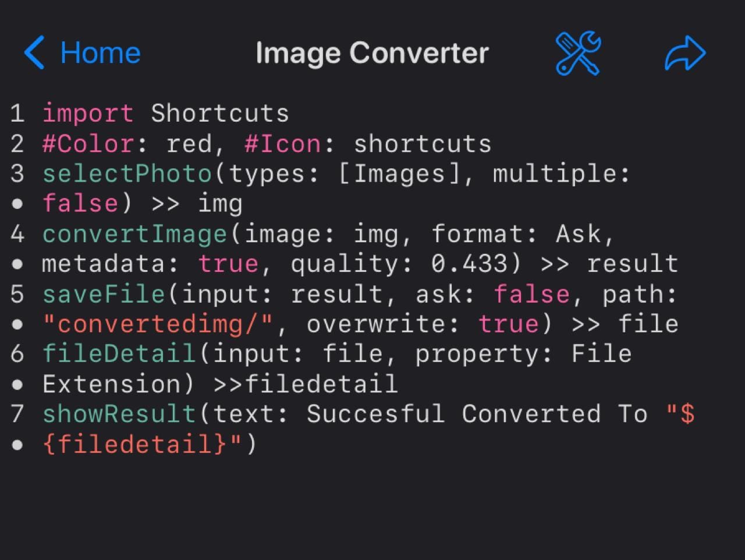Tap '#Icon' directive on line 2
This screenshot has height=560, width=745.
point(283,143)
